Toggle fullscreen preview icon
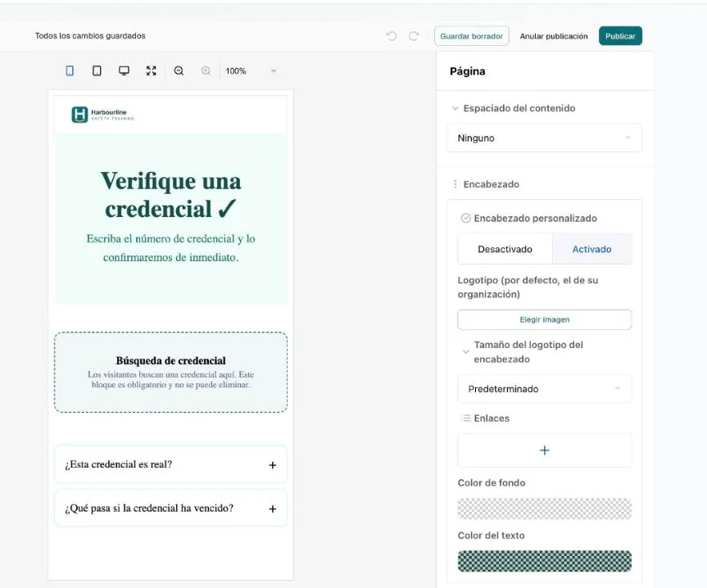Image resolution: width=707 pixels, height=588 pixels. pyautogui.click(x=151, y=70)
